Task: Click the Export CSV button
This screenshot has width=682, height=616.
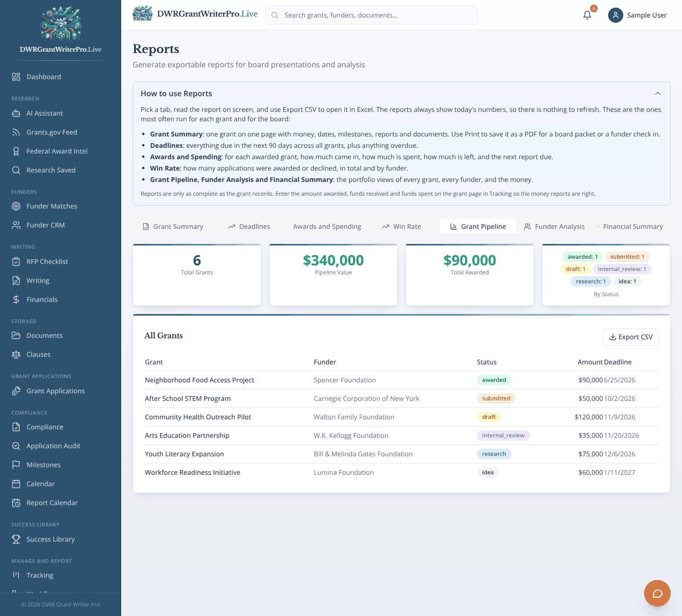Action: click(631, 337)
